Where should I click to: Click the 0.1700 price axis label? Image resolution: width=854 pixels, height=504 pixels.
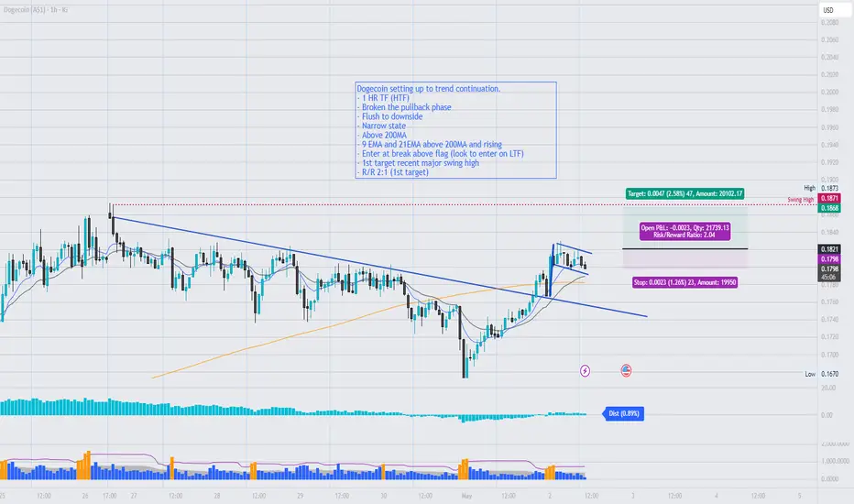point(829,355)
